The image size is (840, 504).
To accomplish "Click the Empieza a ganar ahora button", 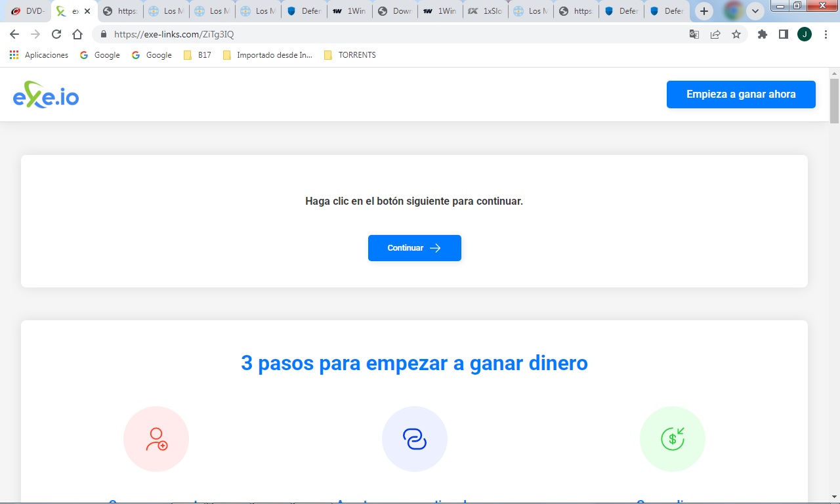I will 741,94.
